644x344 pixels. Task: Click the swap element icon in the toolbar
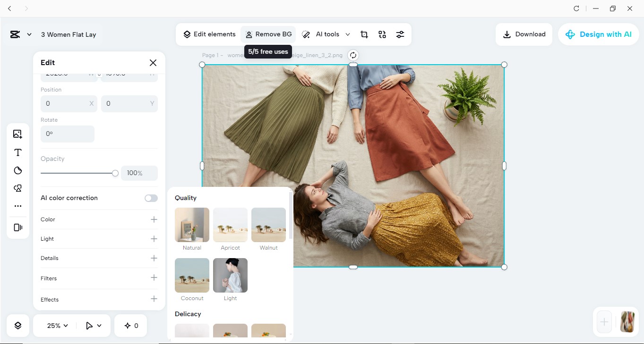click(x=382, y=34)
